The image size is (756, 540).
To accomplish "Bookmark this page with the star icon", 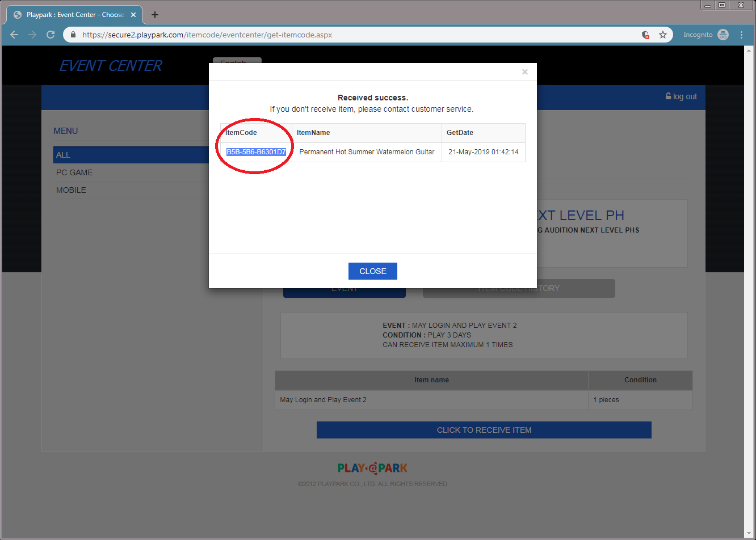I will pos(662,35).
